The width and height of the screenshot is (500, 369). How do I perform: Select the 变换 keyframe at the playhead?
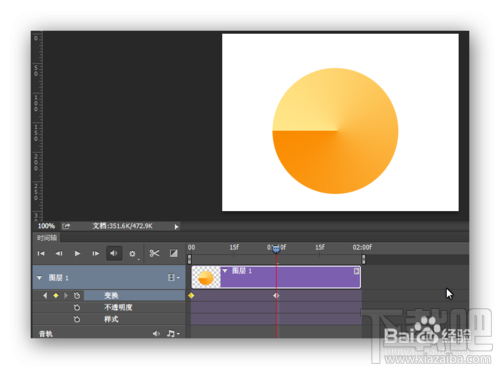(276, 295)
